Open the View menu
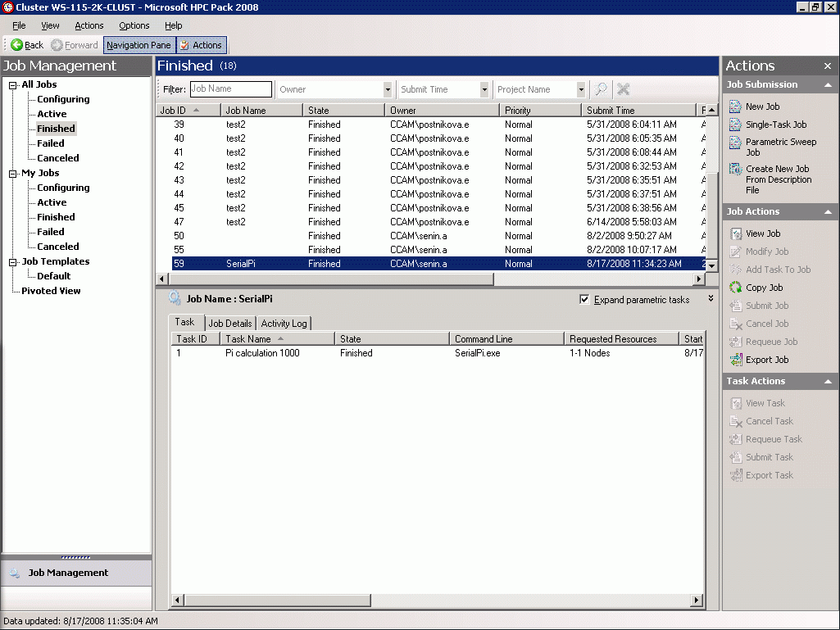Screen dimensions: 840x630 50,25
